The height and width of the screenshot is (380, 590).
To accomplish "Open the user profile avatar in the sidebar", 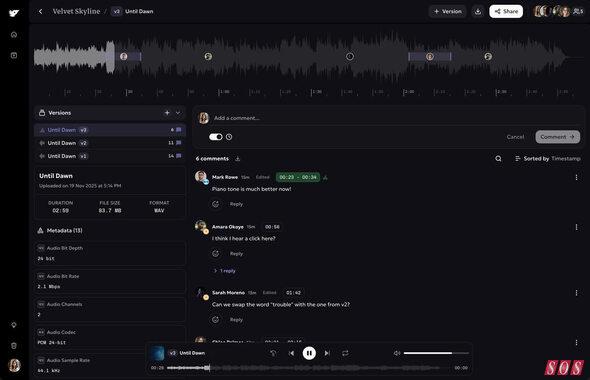I will (x=14, y=365).
